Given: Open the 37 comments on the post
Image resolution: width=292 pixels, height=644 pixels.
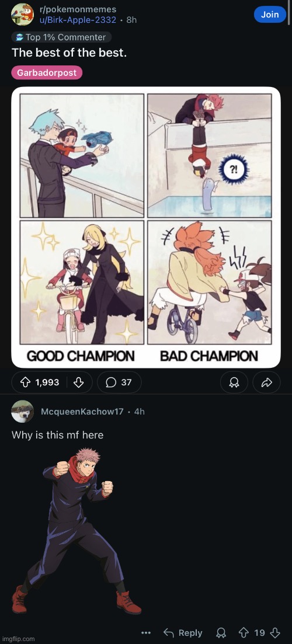Looking at the screenshot, I should 119,382.
